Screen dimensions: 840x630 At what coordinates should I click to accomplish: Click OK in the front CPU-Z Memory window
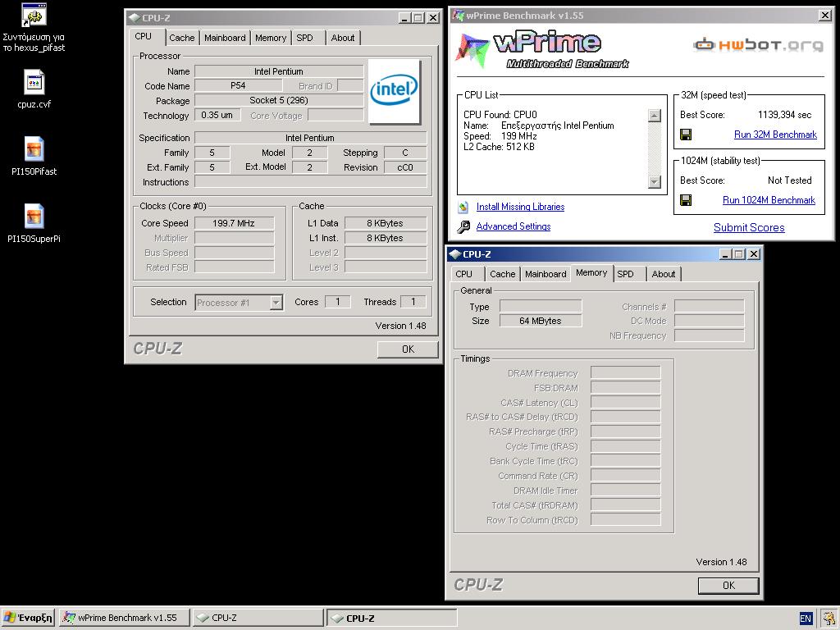pos(728,586)
